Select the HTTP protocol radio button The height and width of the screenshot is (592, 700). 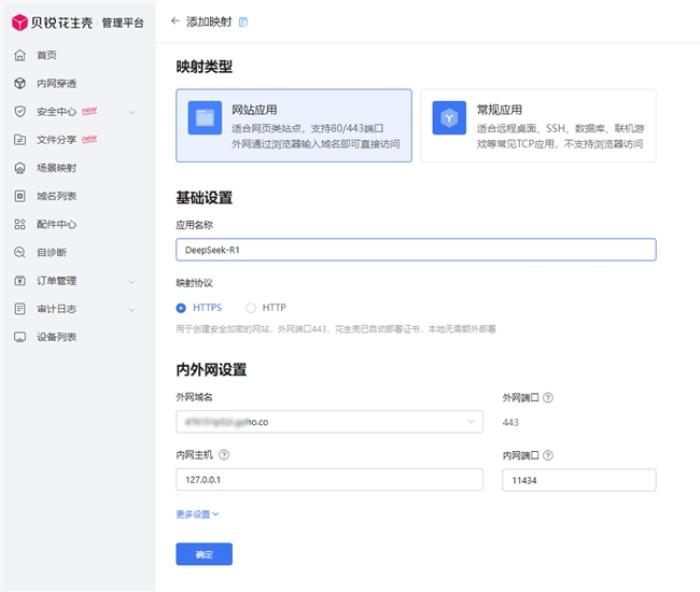point(251,308)
